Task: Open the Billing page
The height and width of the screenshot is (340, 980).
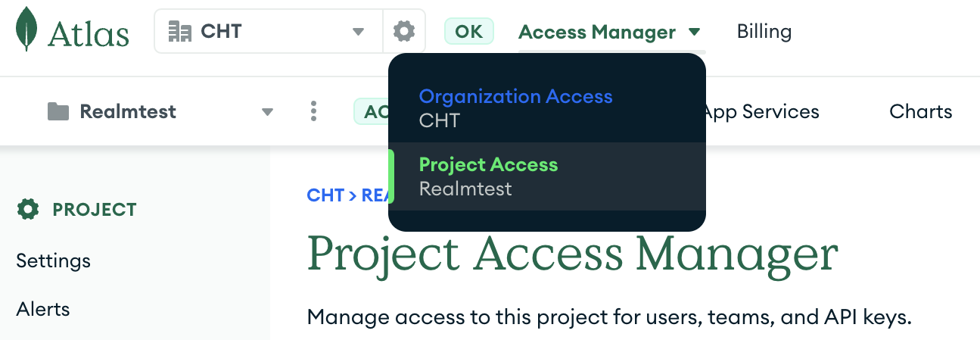Action: tap(764, 32)
